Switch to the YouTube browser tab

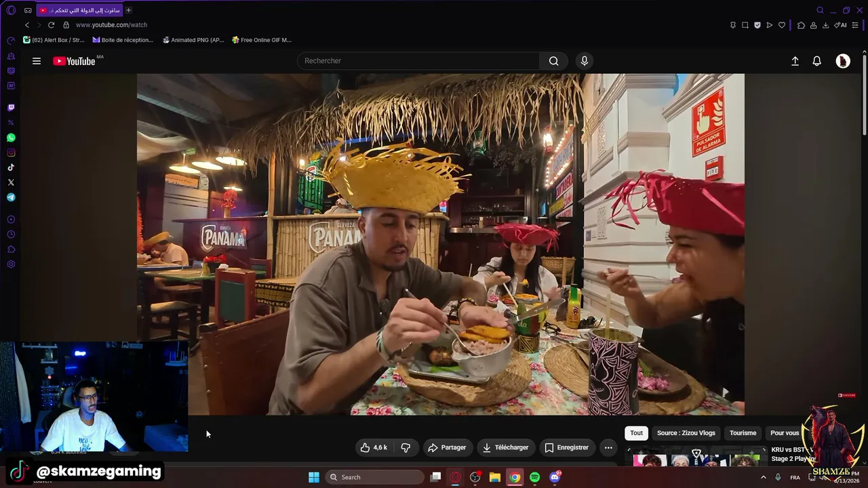80,10
